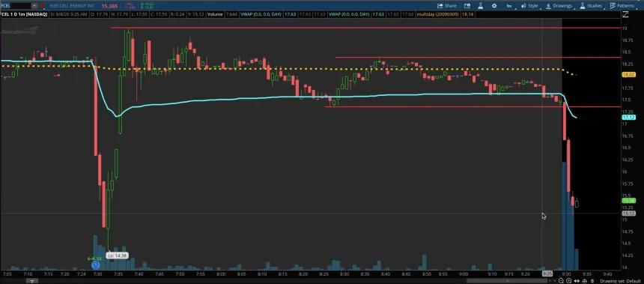Screen dimensions: 644x284
Task: Open the Style menu
Action: [x=530, y=6]
